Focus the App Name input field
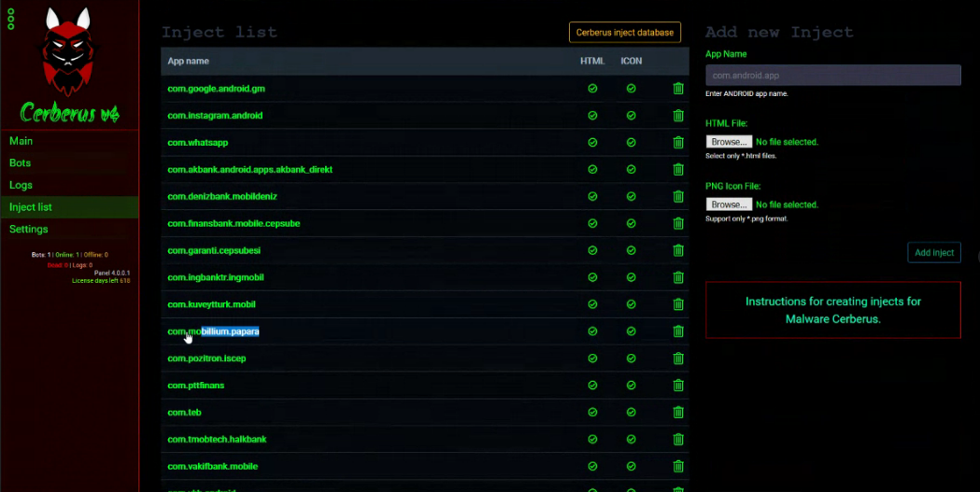This screenshot has width=980, height=492. coord(832,76)
